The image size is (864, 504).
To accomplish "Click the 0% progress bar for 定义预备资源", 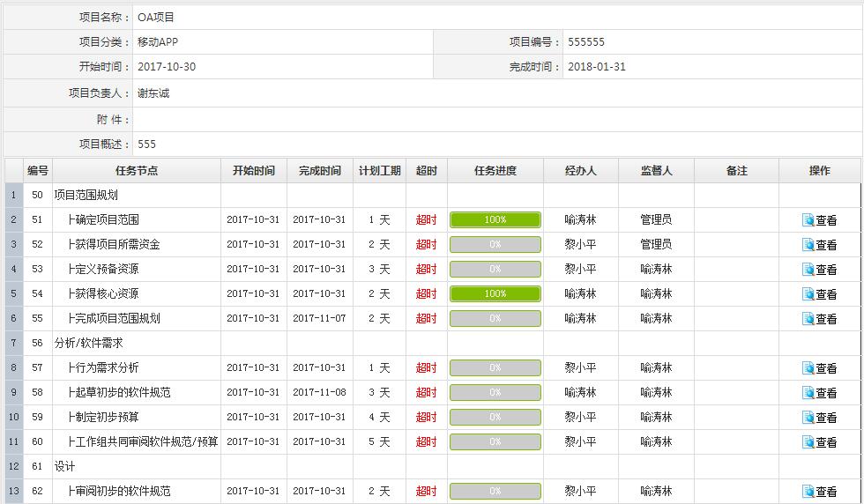I will coord(495,270).
